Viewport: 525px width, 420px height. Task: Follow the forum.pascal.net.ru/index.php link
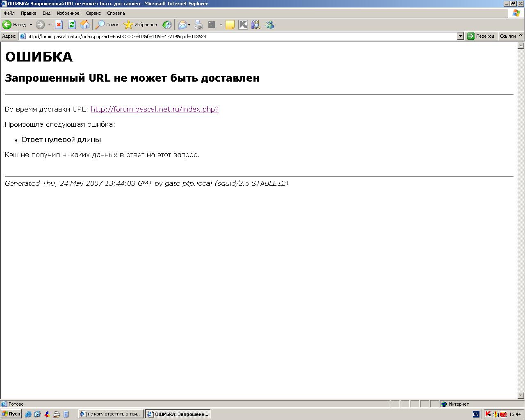click(x=155, y=109)
